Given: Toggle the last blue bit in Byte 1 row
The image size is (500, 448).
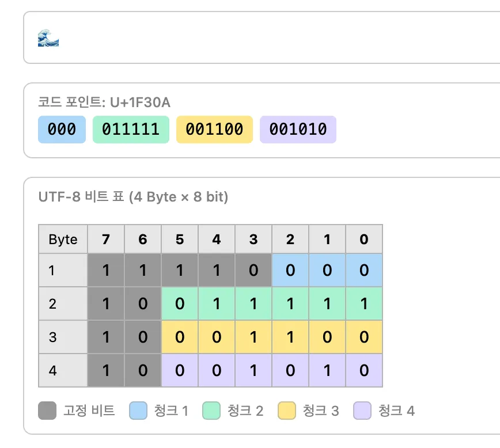Looking at the screenshot, I should (x=363, y=271).
